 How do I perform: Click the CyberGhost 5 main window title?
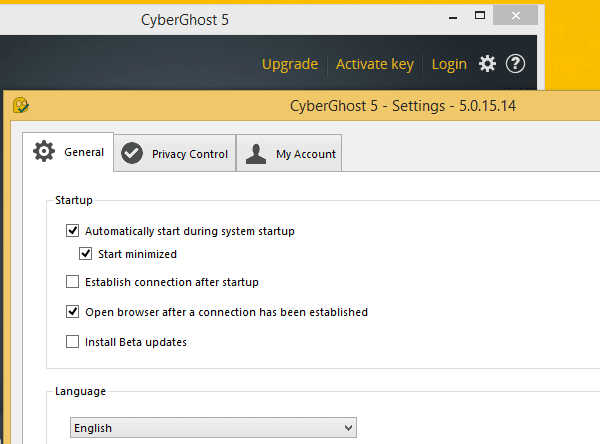[184, 20]
